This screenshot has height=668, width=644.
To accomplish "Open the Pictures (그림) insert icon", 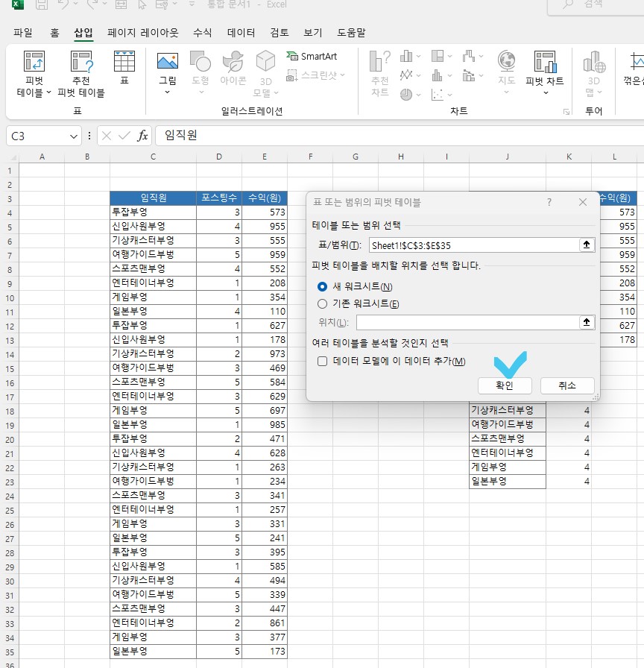I will 168,62.
